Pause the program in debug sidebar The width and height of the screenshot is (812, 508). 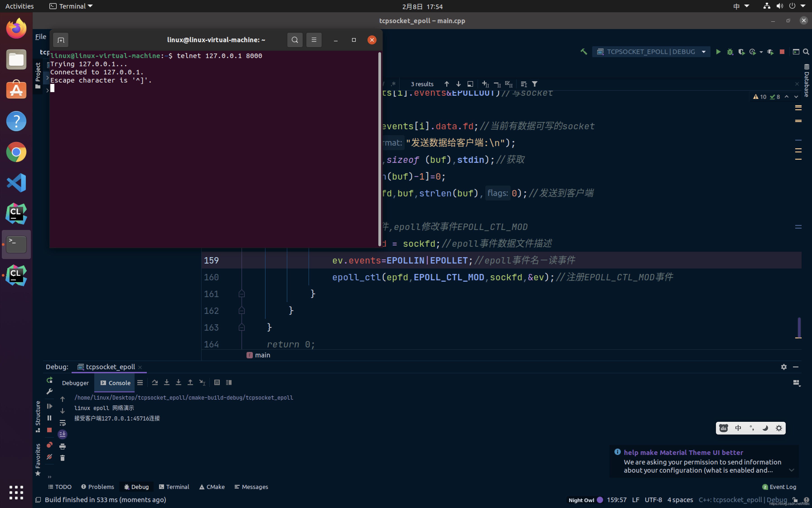click(49, 418)
